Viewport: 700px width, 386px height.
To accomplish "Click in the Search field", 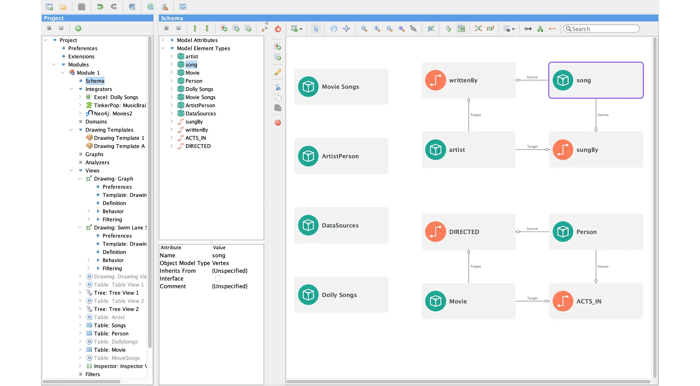I will pos(601,29).
